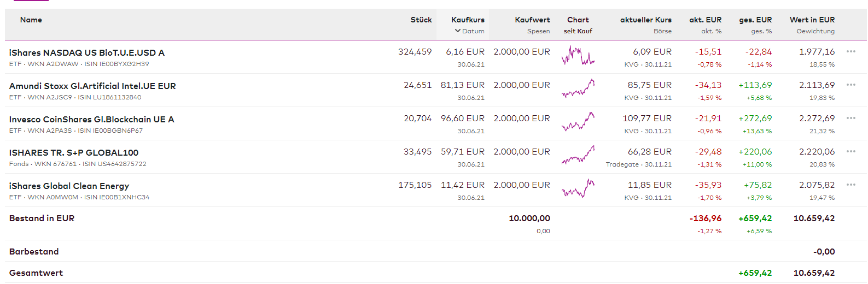Image resolution: width=868 pixels, height=284 pixels.
Task: Sort by Datum using the chevron
Action: click(458, 31)
